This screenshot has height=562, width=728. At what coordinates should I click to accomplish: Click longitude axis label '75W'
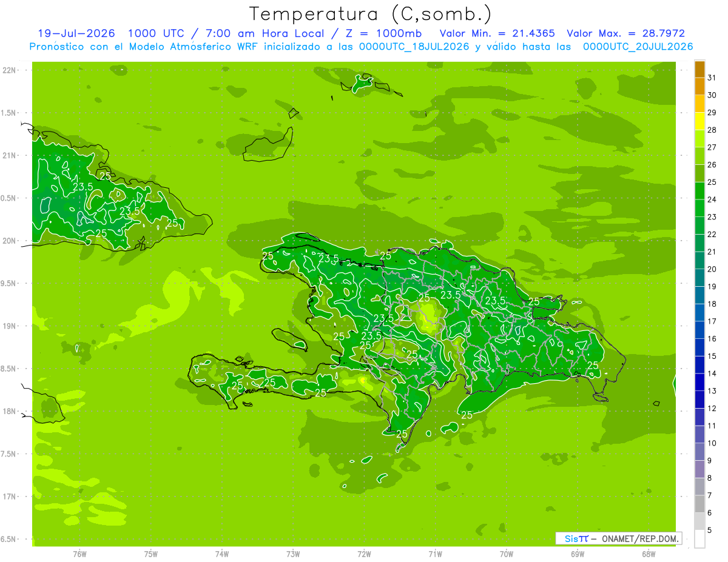point(151,554)
